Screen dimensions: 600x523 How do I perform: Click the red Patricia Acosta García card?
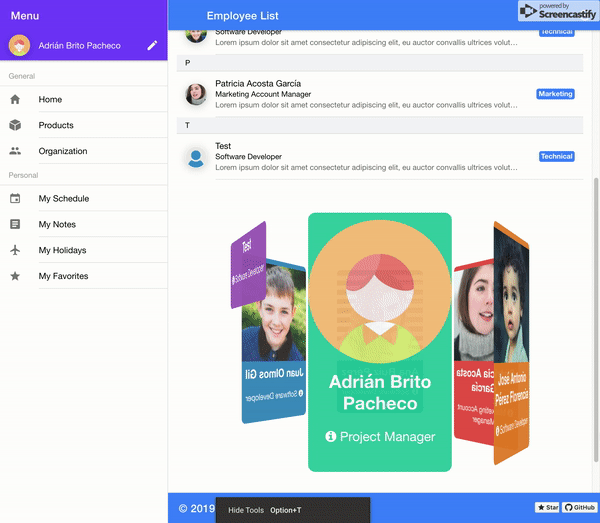(473, 352)
